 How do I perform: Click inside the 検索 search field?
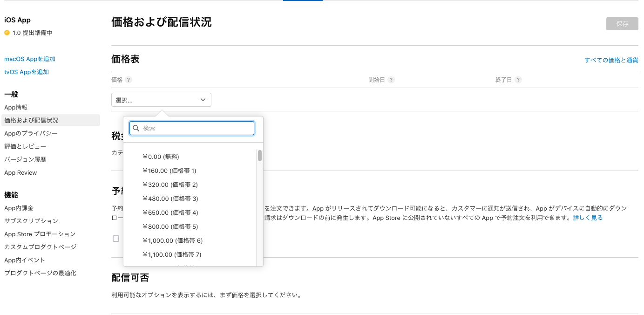(191, 128)
